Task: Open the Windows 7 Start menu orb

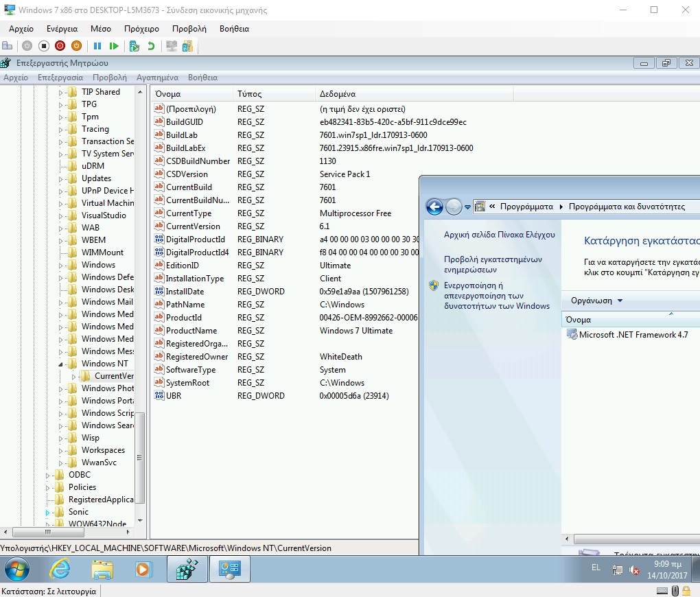Action: (x=17, y=569)
